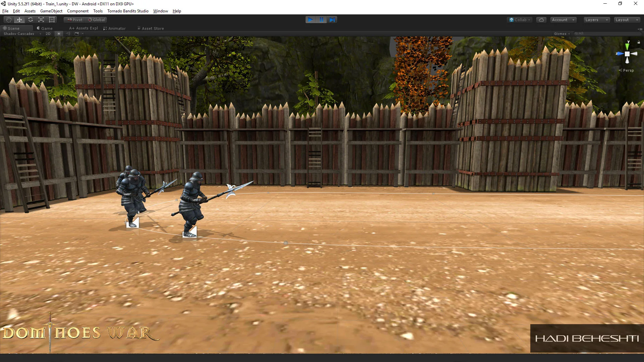644x362 pixels.
Task: Open the Collab dropdown
Action: [519, 20]
